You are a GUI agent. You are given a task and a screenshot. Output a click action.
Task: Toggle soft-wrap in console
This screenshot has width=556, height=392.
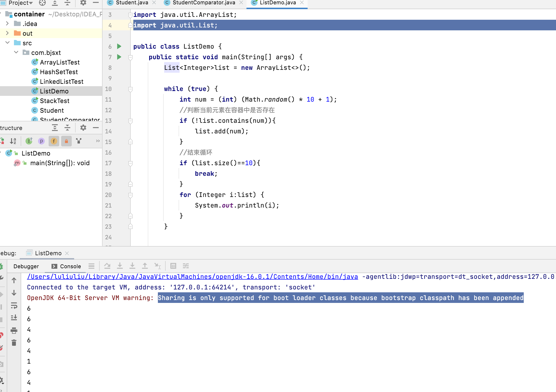[x=14, y=306]
